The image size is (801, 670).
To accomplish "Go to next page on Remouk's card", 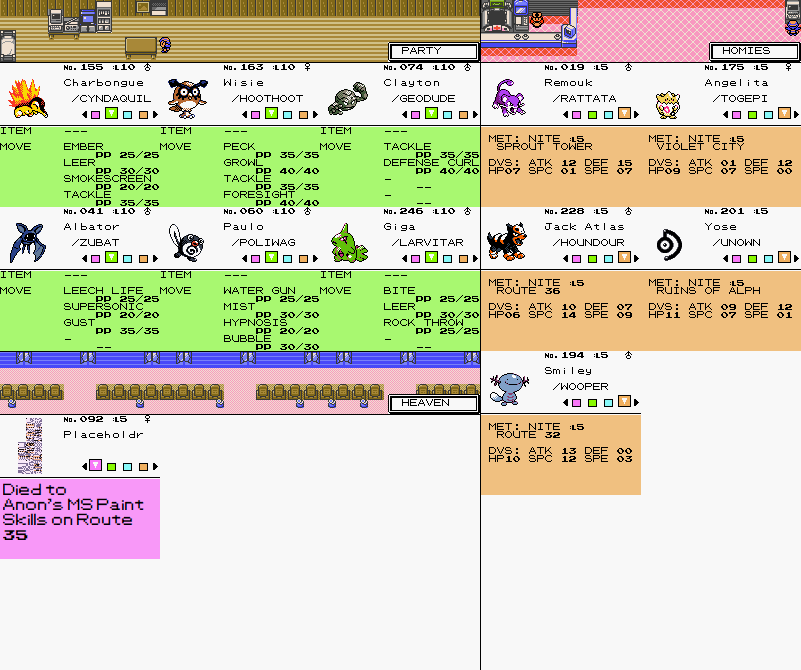I will point(636,115).
